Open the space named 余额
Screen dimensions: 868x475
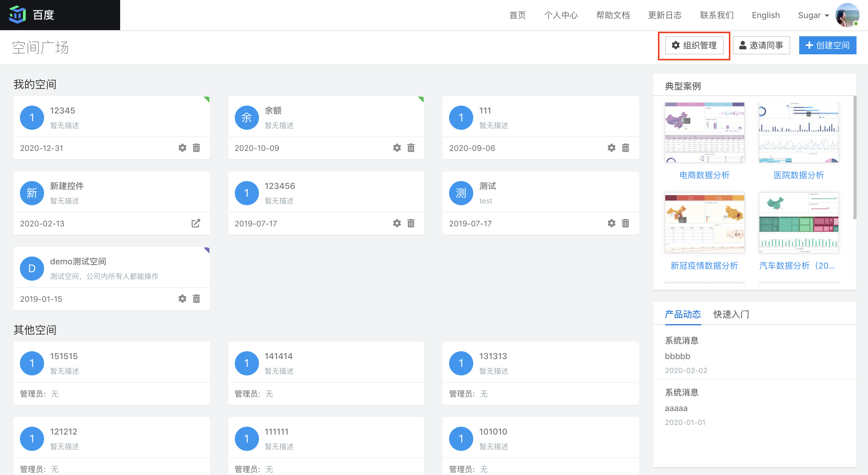coord(273,110)
